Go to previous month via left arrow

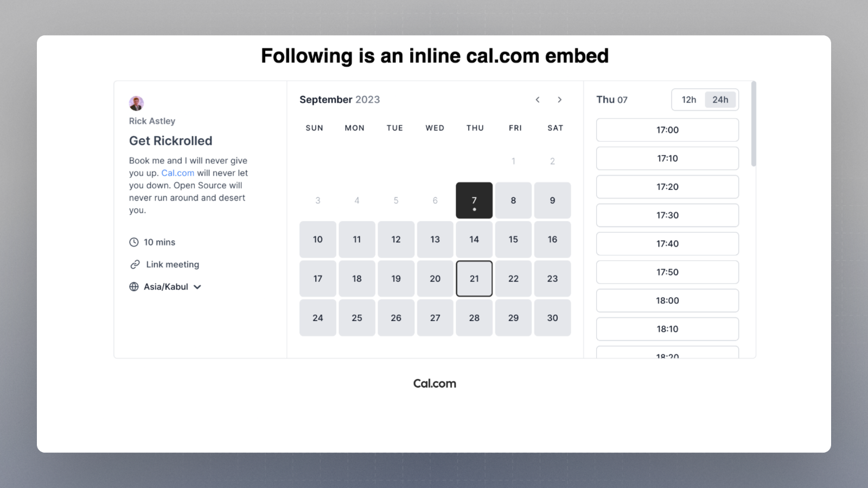click(537, 100)
